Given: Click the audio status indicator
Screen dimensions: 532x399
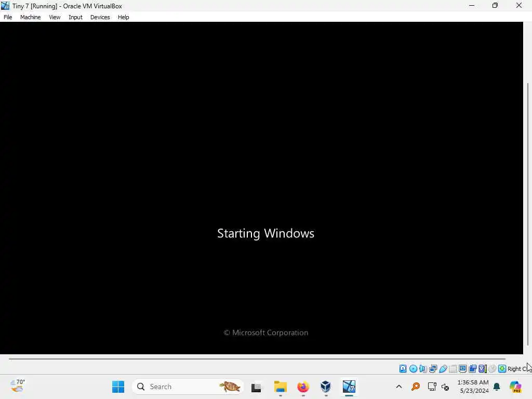Looking at the screenshot, I should (x=423, y=368).
